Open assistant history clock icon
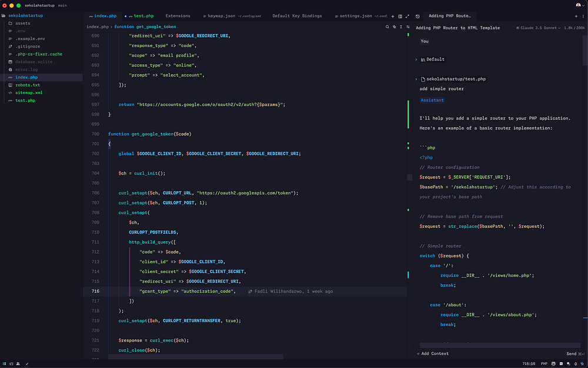Screen dimensions: 588x368 coord(417,16)
